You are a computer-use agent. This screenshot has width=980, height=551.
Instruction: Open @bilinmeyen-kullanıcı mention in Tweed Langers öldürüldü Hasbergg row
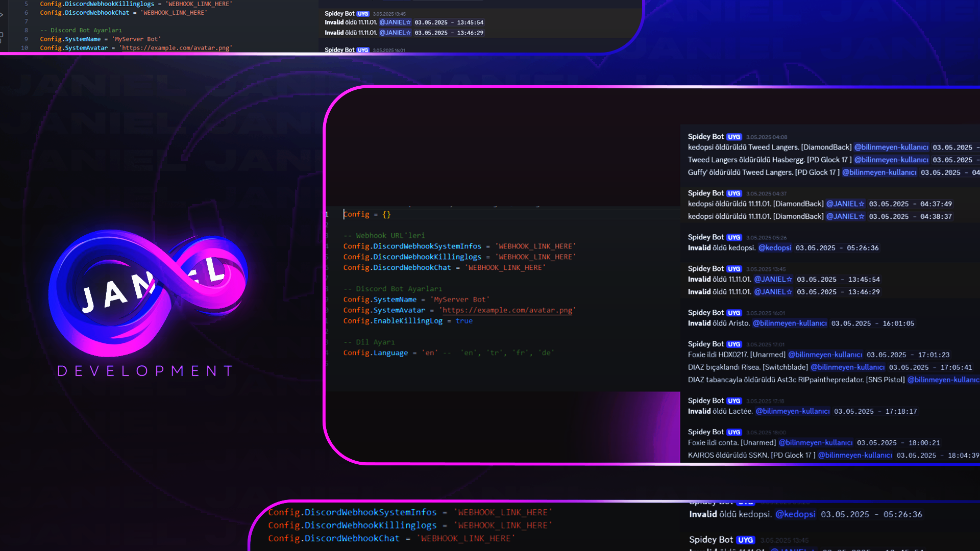click(892, 160)
